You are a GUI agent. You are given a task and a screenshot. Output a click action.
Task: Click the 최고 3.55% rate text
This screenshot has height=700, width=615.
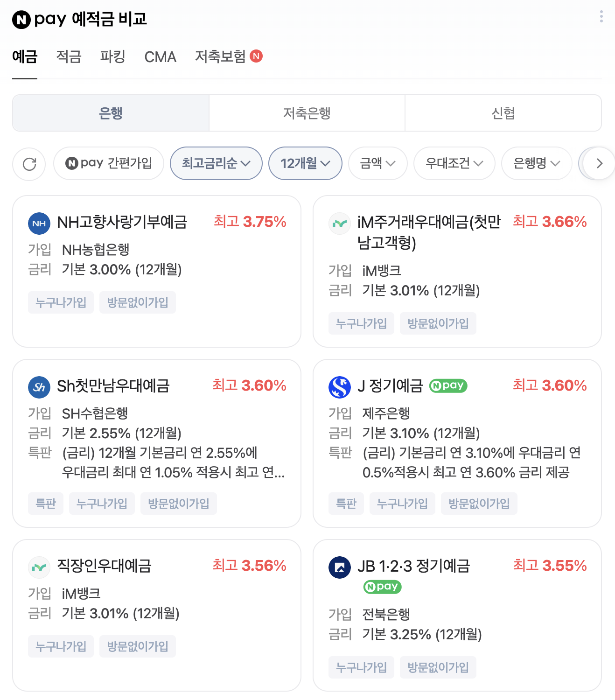550,566
